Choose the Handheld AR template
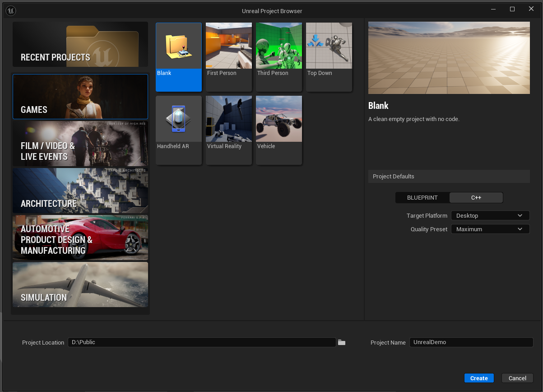This screenshot has height=392, width=543. click(x=179, y=130)
